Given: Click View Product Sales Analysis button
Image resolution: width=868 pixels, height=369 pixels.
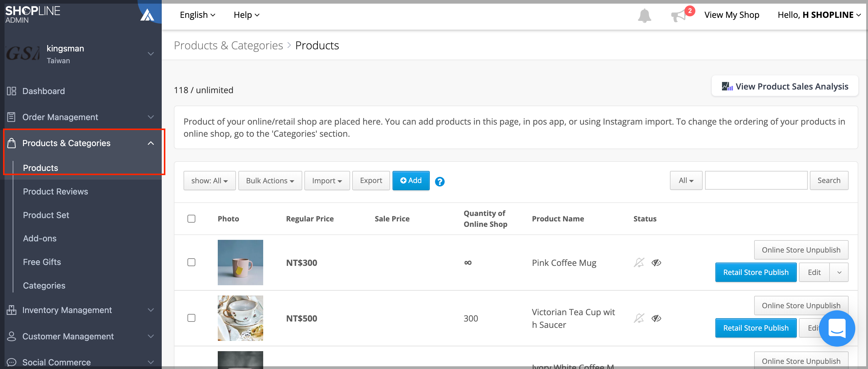Looking at the screenshot, I should pyautogui.click(x=785, y=87).
